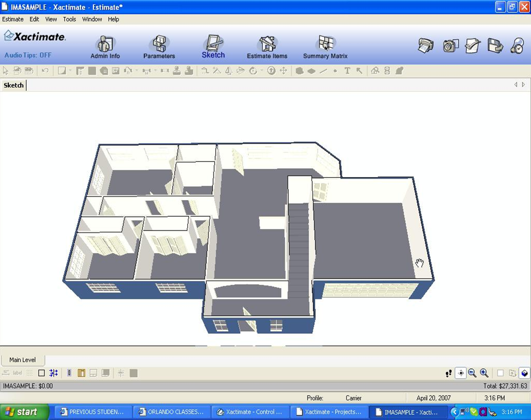Screen dimensions: 531x420
Task: Expand the room shape tool dropdown arrow
Action: [x=70, y=71]
